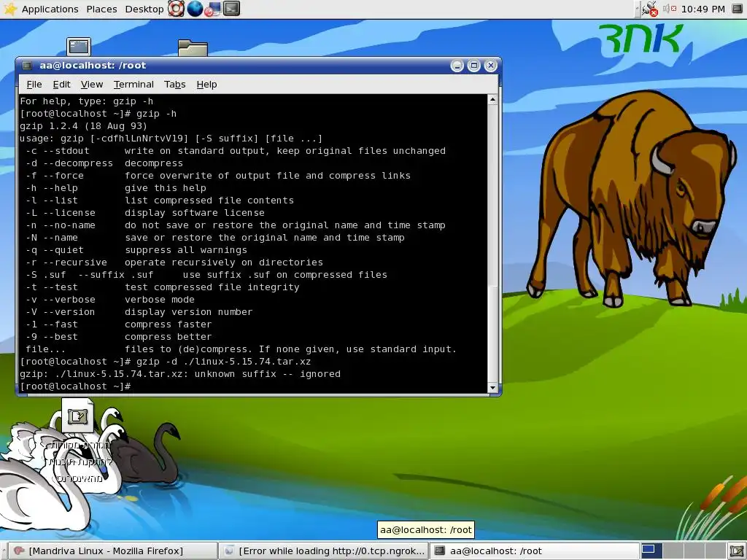Click the bottom-left panel corner handle
Screen dimensions: 747x560
coord(4,551)
